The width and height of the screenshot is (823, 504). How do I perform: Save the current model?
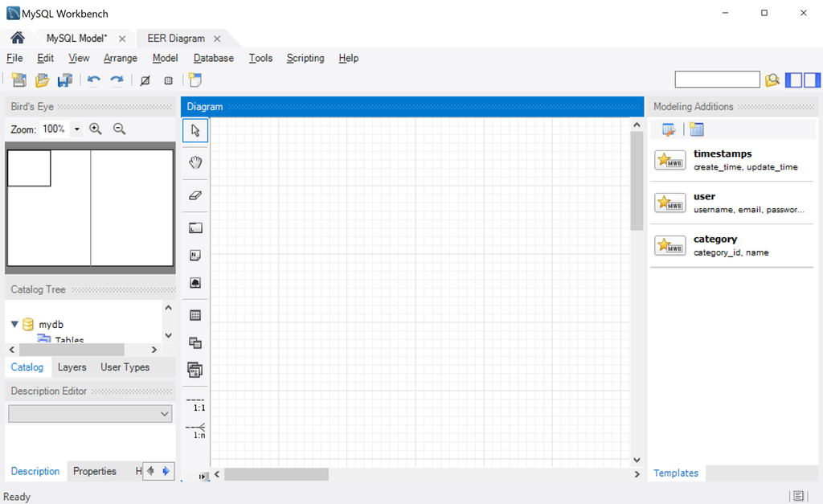pos(64,80)
